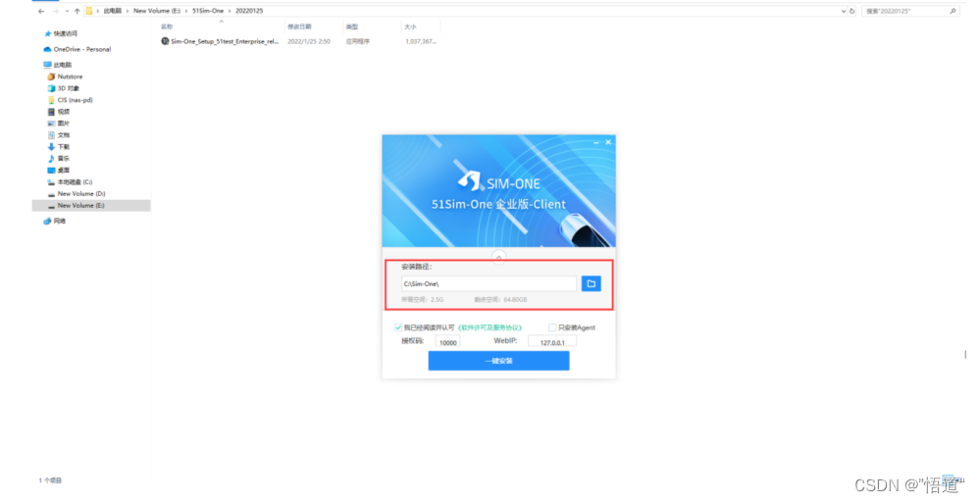Open the 软件许可及服务协议 link
The image size is (980, 503).
point(490,327)
